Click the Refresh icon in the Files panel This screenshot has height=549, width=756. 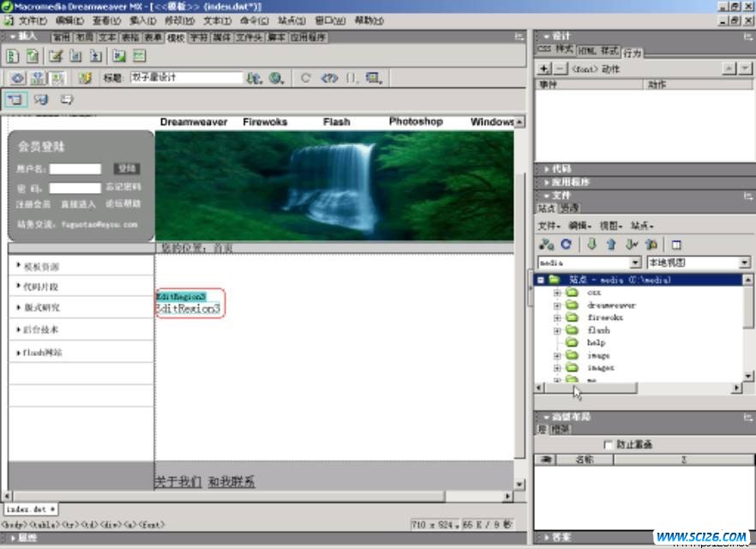click(x=564, y=244)
